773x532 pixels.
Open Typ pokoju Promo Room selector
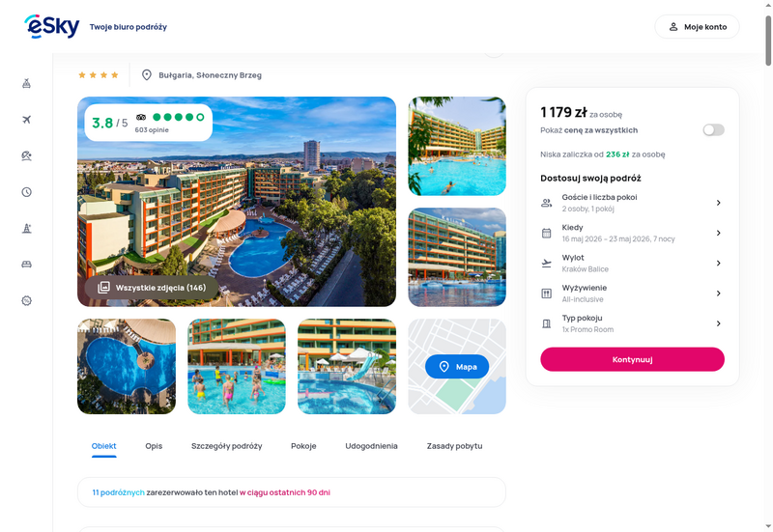(x=632, y=323)
